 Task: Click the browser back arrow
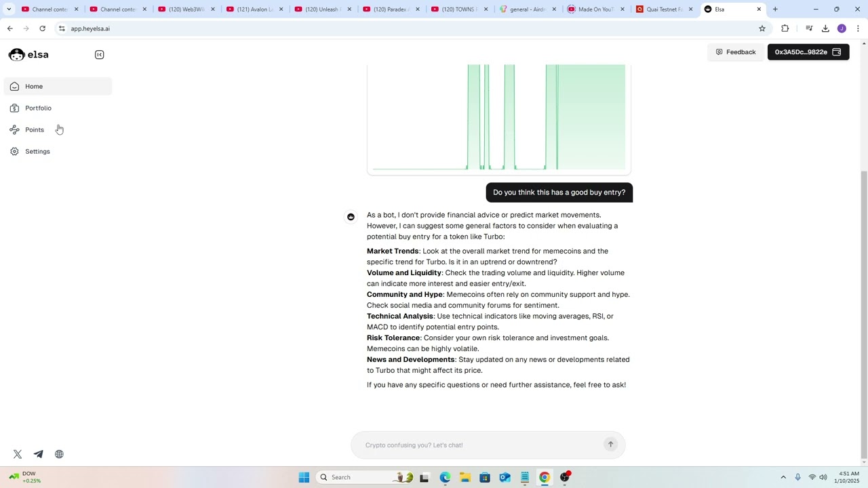point(9,28)
